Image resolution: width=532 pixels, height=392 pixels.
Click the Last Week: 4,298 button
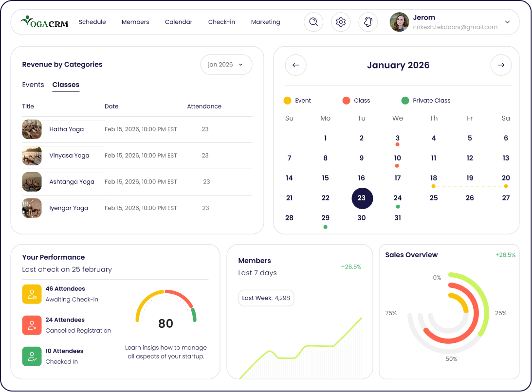266,298
